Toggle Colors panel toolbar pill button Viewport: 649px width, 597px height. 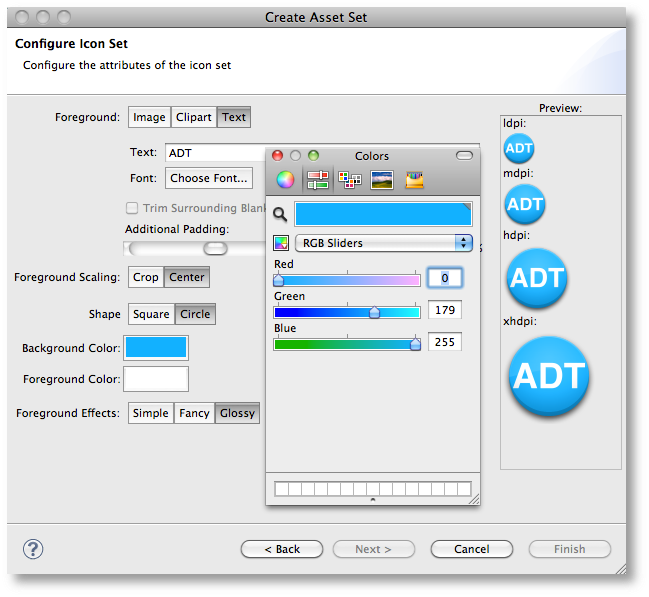(x=464, y=156)
